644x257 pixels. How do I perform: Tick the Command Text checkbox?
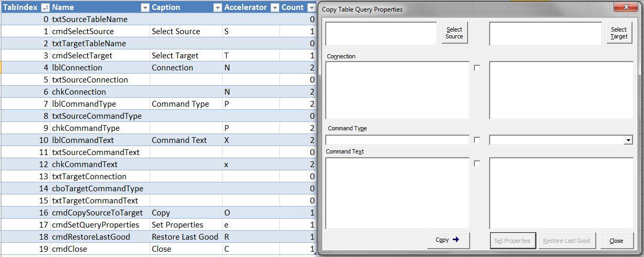tap(477, 163)
